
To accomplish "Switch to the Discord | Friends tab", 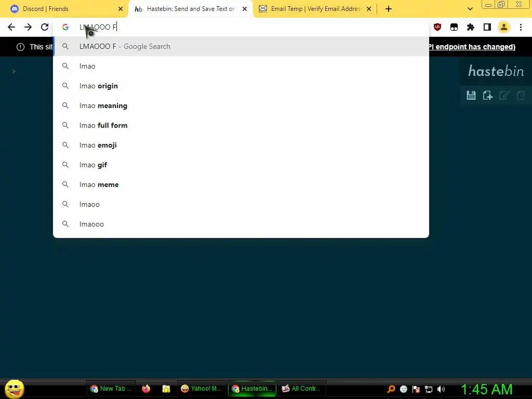I will (x=64, y=9).
